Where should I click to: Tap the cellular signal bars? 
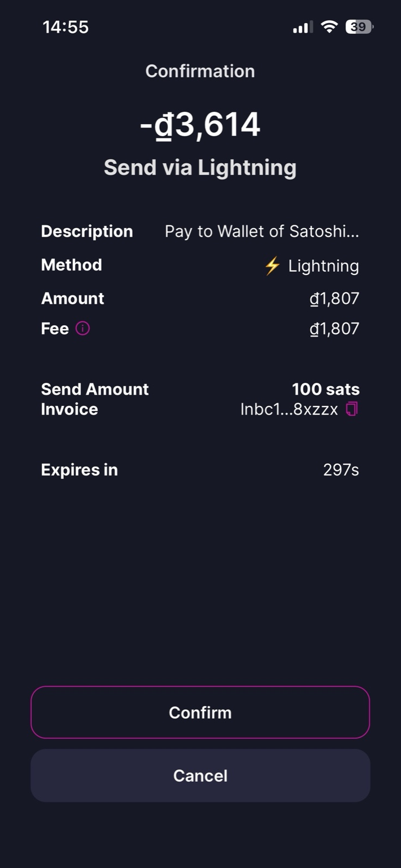coord(302,27)
